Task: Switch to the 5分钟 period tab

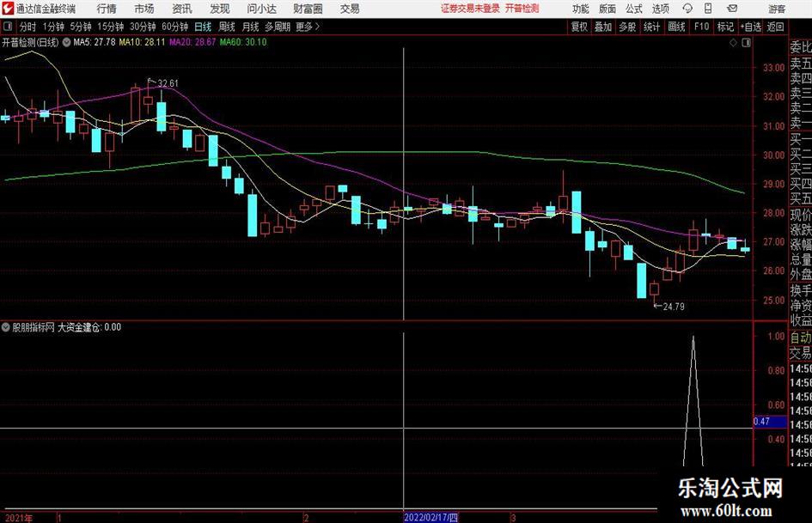Action: (x=80, y=27)
